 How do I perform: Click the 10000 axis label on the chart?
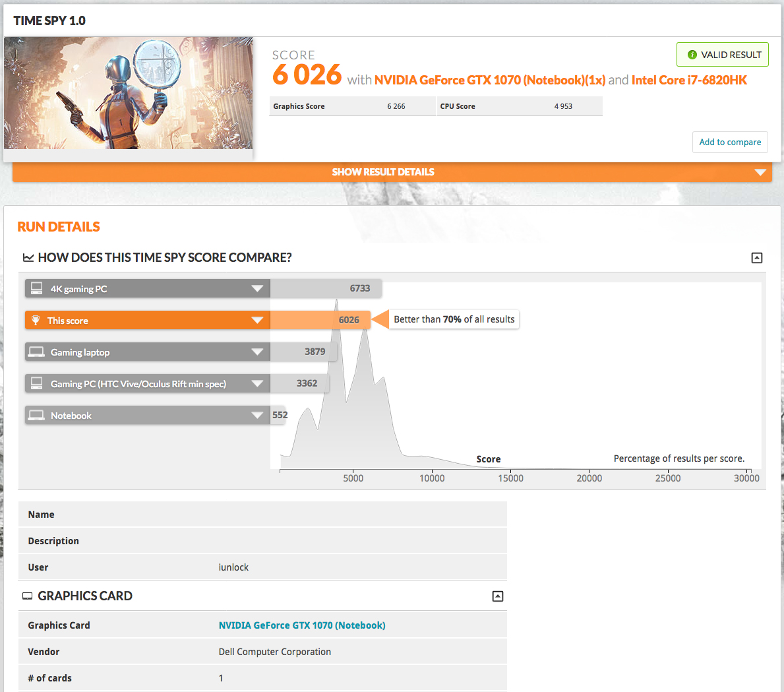[x=432, y=478]
